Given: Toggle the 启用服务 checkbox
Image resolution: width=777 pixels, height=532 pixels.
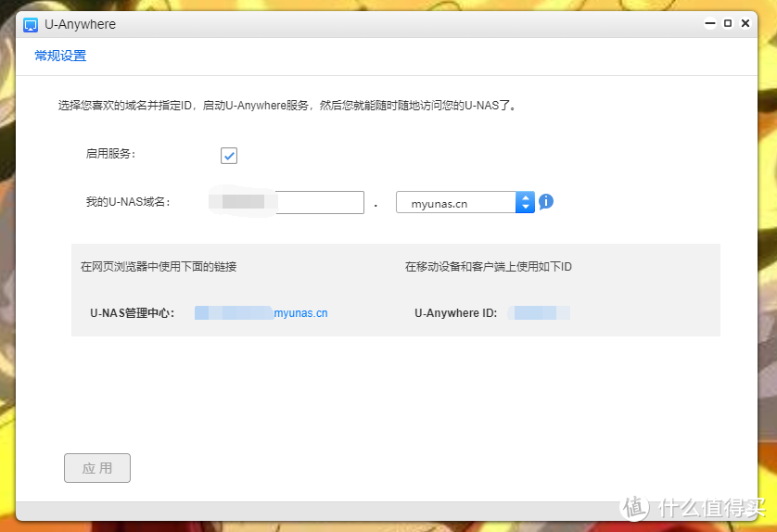Looking at the screenshot, I should [229, 156].
